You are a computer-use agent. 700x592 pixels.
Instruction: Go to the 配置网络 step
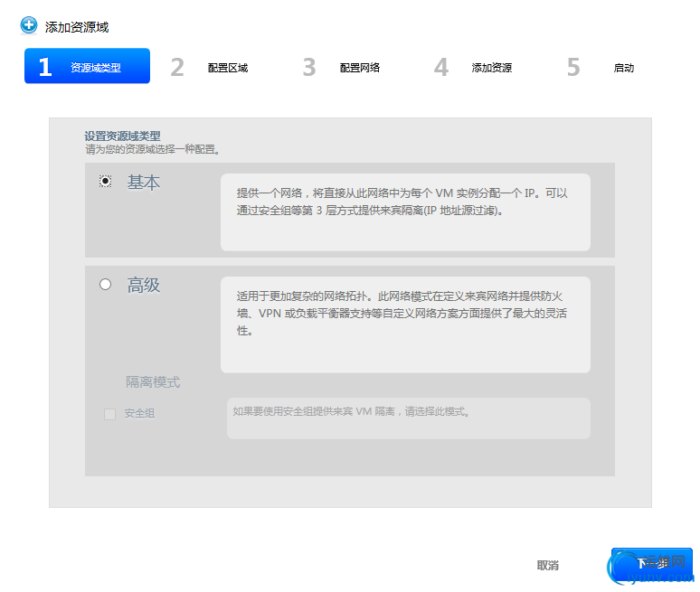[x=360, y=68]
